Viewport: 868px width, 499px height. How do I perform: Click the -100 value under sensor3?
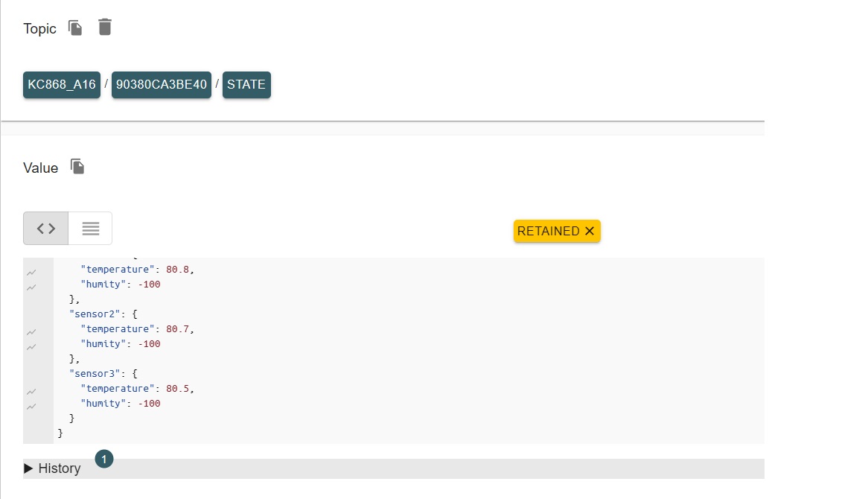(150, 404)
